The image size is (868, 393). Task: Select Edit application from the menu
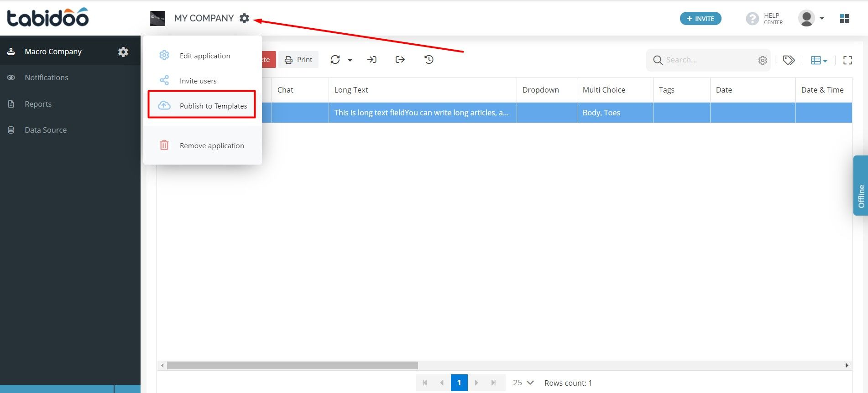point(203,56)
